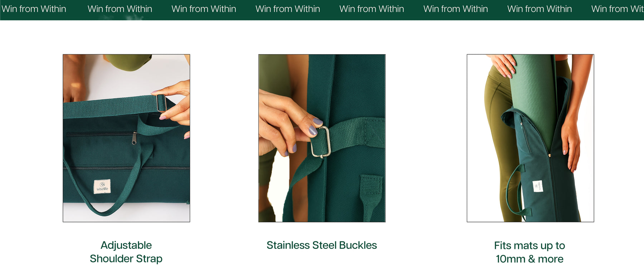
Task: Click the cut-off 'Win from Wit' banner text
Action: point(618,9)
